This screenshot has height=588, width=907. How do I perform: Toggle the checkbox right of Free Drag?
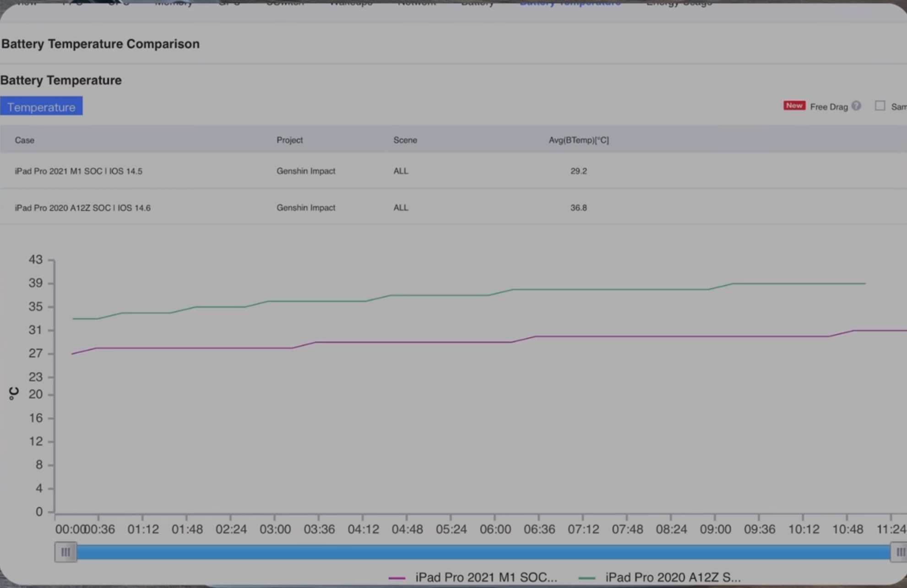coord(880,106)
